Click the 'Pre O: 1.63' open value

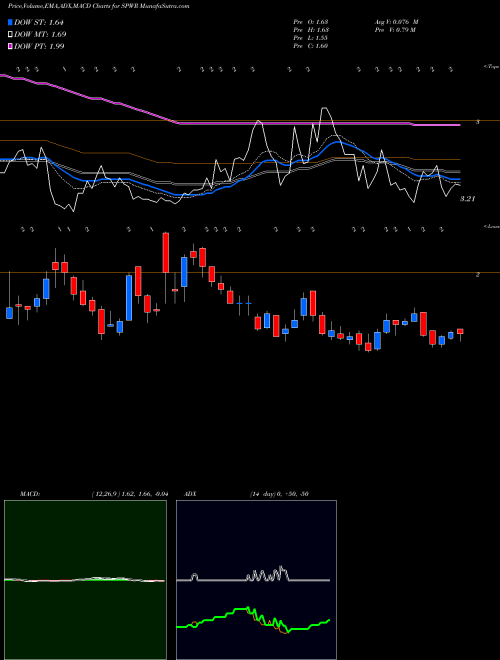click(311, 21)
